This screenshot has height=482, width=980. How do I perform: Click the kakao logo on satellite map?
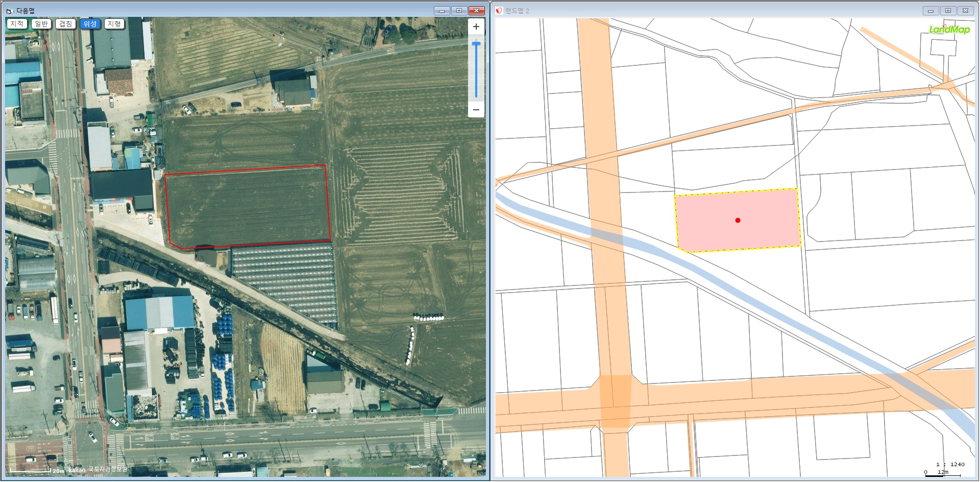tap(77, 470)
